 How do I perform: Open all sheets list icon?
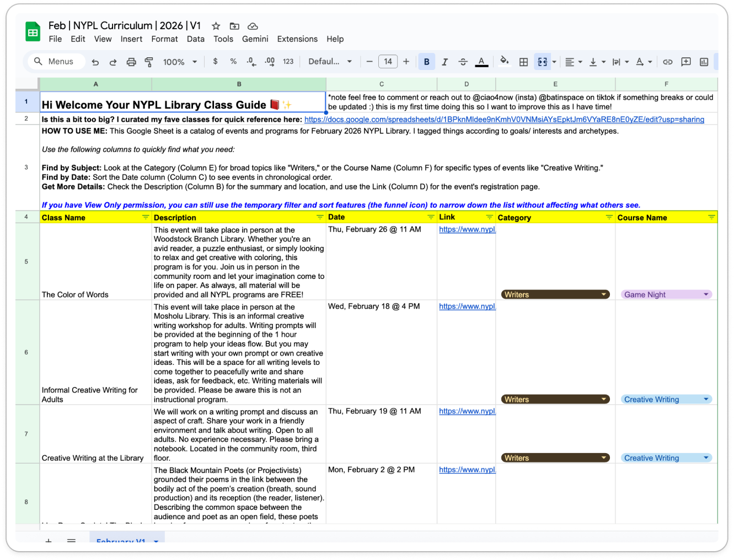tap(71, 541)
